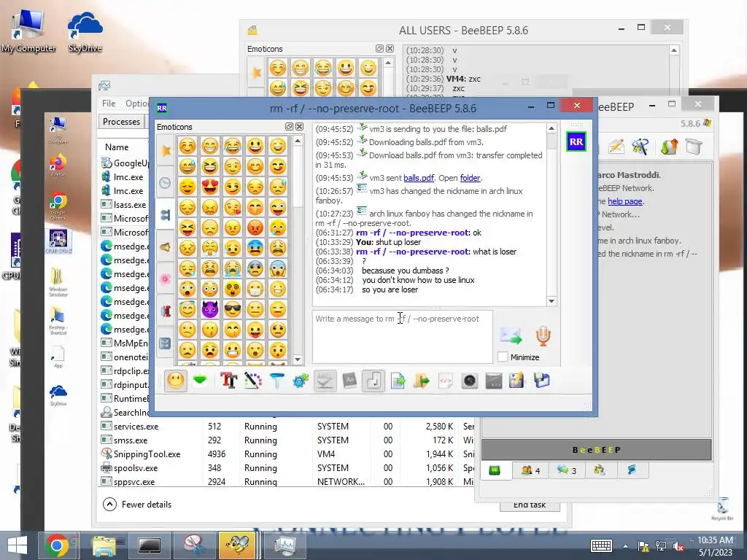747x560 pixels.
Task: Pick the red angry face emoji
Action: (255, 227)
